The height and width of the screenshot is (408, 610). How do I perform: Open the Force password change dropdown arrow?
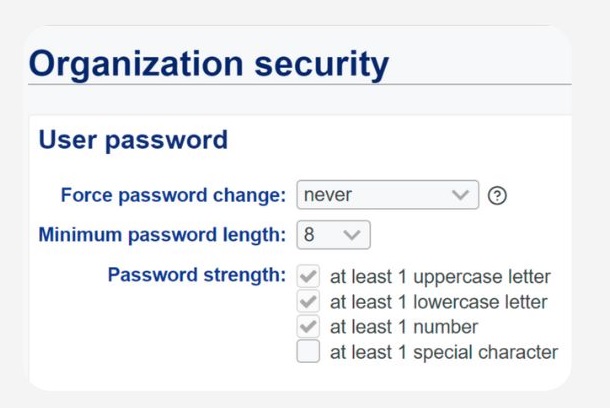click(460, 195)
